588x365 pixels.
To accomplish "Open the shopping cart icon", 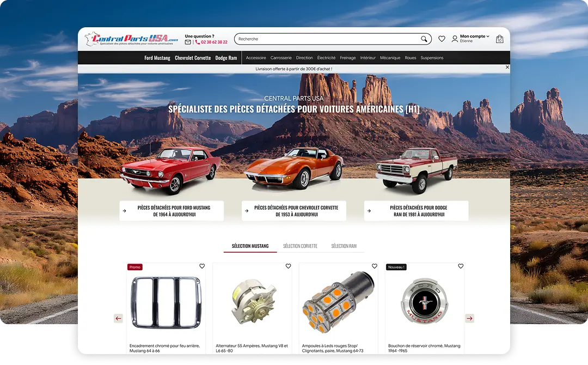I will coord(499,39).
